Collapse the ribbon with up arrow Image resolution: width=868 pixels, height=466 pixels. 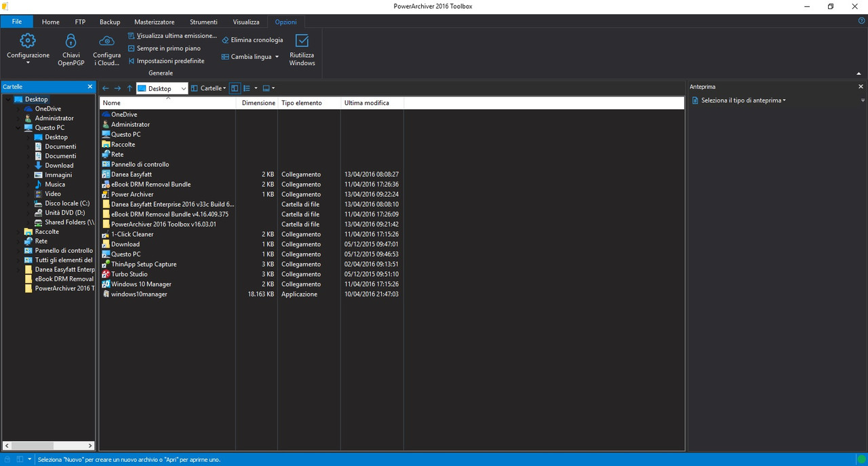[x=859, y=73]
